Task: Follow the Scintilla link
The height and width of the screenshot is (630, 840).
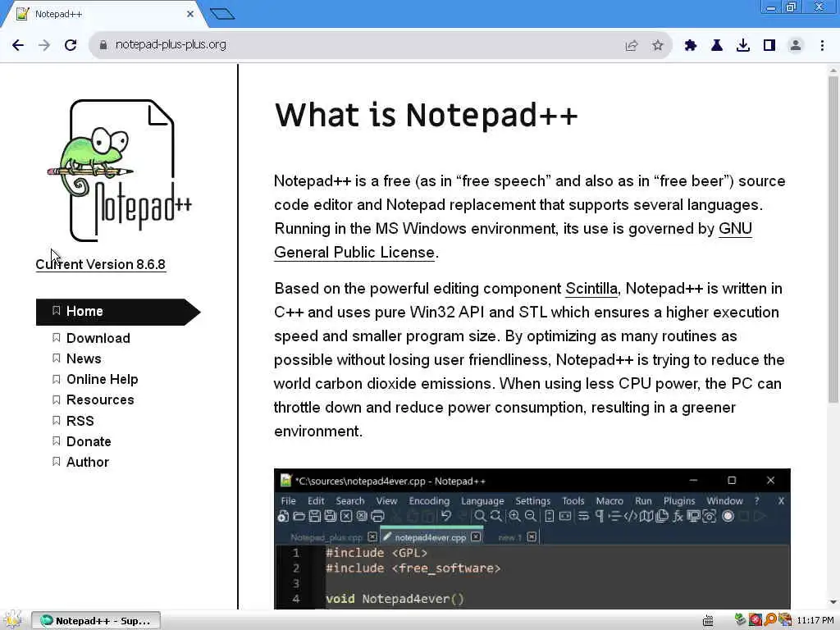Action: (x=591, y=289)
